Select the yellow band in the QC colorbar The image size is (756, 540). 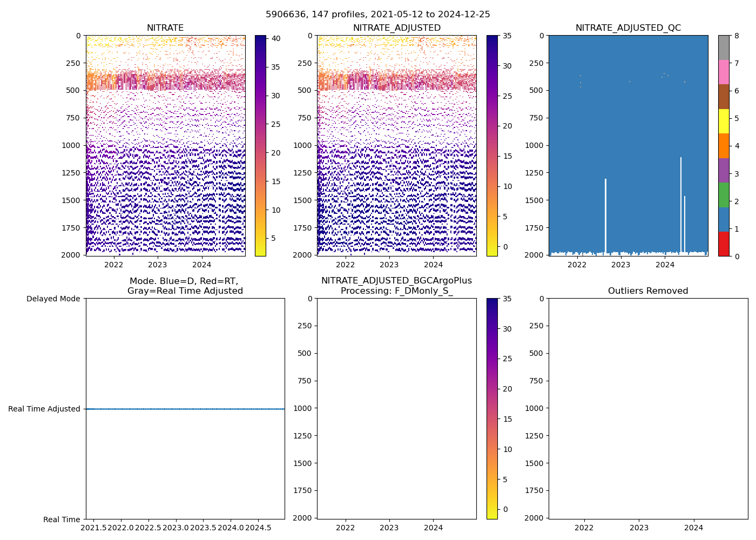[724, 121]
